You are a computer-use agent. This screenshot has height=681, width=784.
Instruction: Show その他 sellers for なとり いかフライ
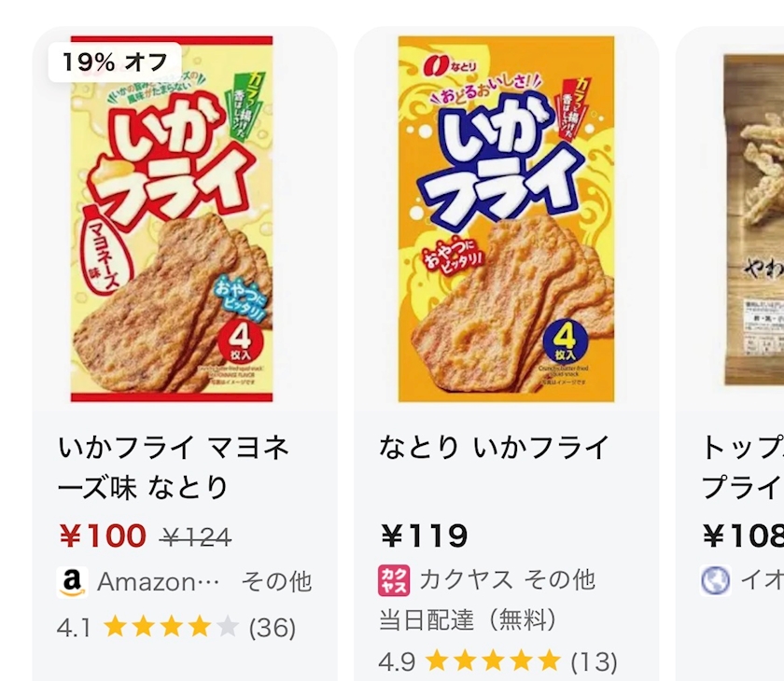[559, 580]
